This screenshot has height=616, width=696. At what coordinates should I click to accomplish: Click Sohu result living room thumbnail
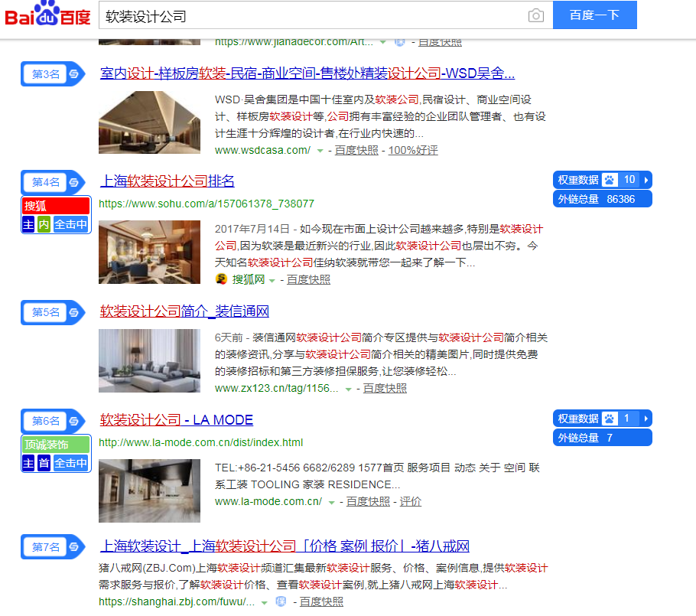[x=149, y=253]
